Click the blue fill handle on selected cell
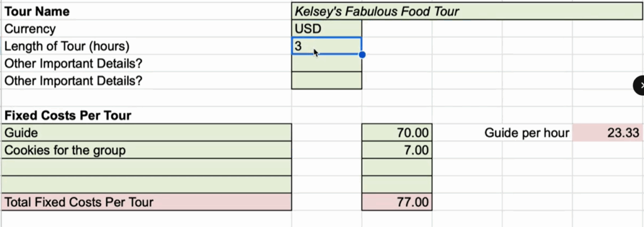 pos(362,55)
